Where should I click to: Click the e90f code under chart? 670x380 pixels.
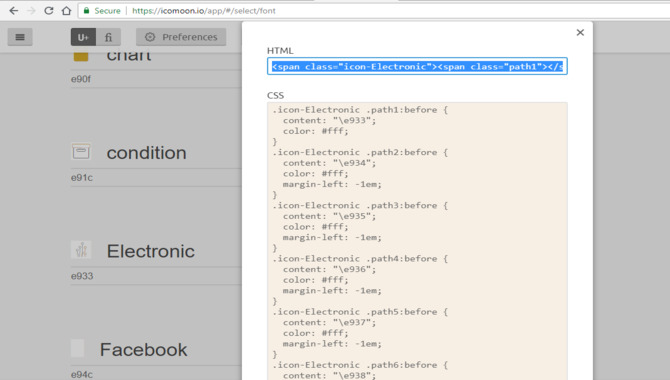click(81, 79)
